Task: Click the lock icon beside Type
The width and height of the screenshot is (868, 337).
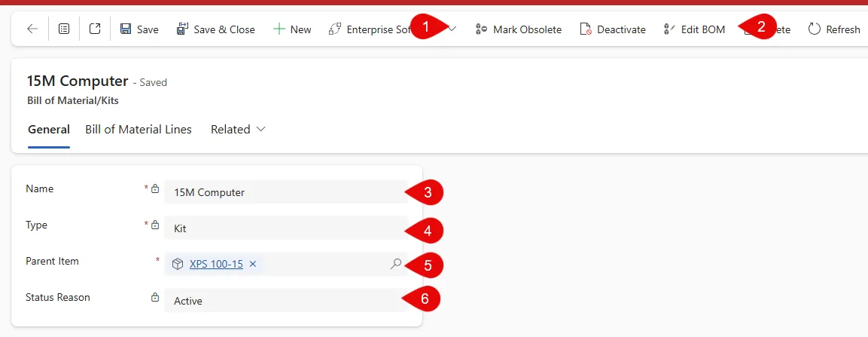Action: (155, 225)
